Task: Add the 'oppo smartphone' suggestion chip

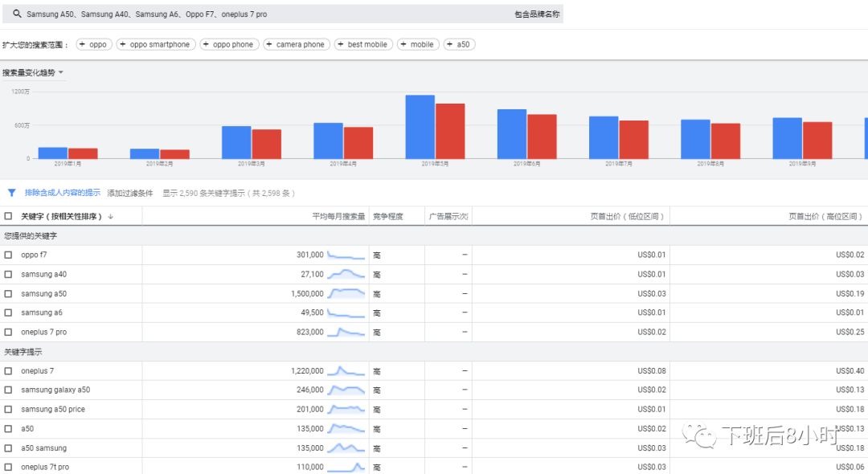Action: click(x=156, y=44)
